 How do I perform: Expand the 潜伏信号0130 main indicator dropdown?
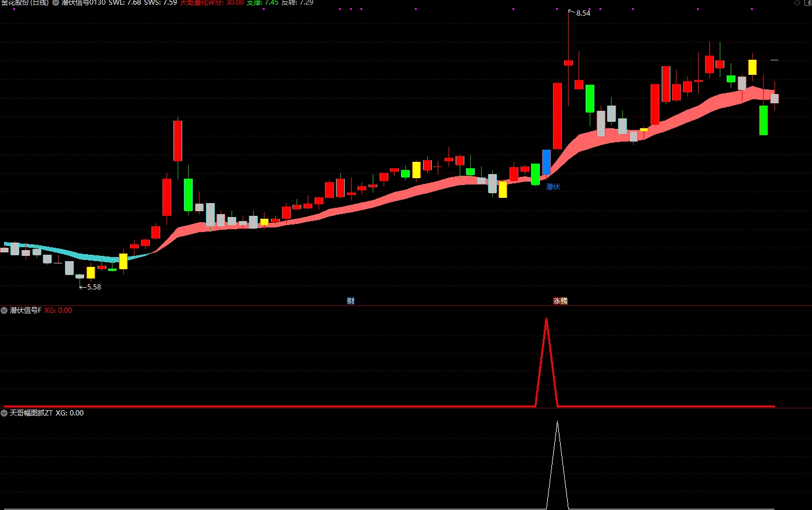(56, 2)
